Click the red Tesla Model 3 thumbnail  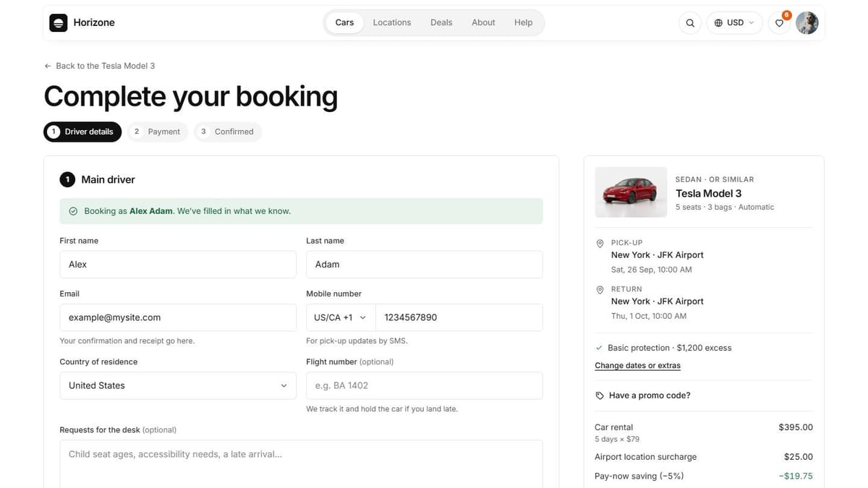(x=631, y=192)
